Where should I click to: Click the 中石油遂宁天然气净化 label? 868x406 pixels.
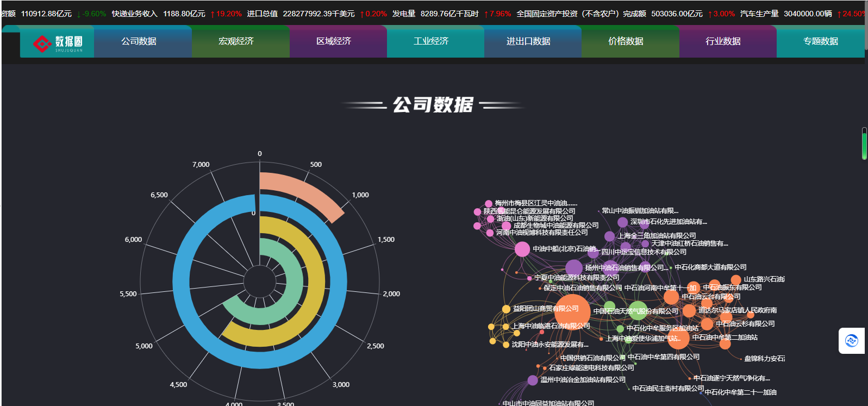point(732,378)
